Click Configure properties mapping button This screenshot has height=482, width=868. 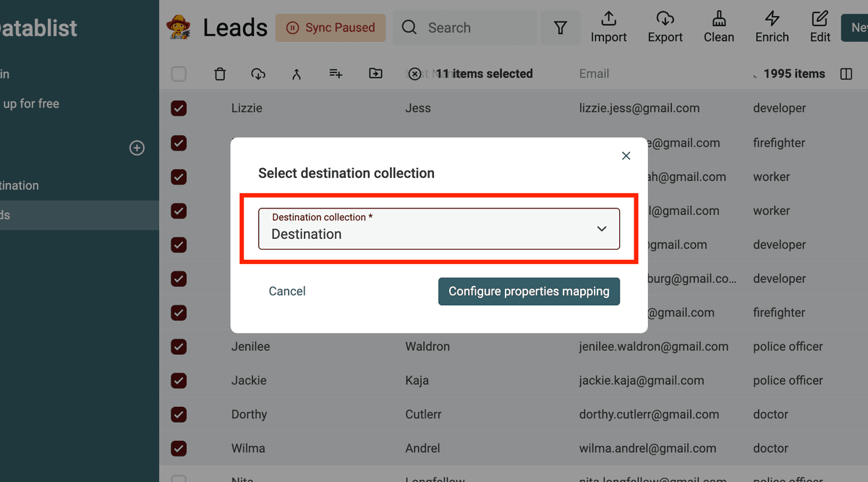[529, 291]
